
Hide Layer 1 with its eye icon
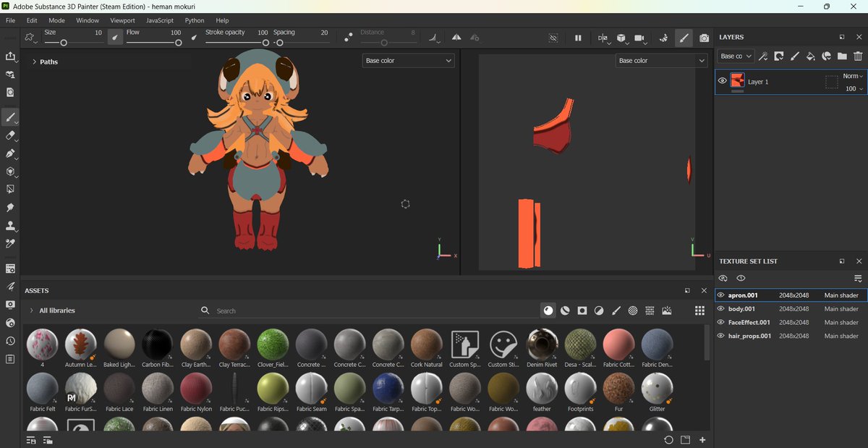[722, 81]
